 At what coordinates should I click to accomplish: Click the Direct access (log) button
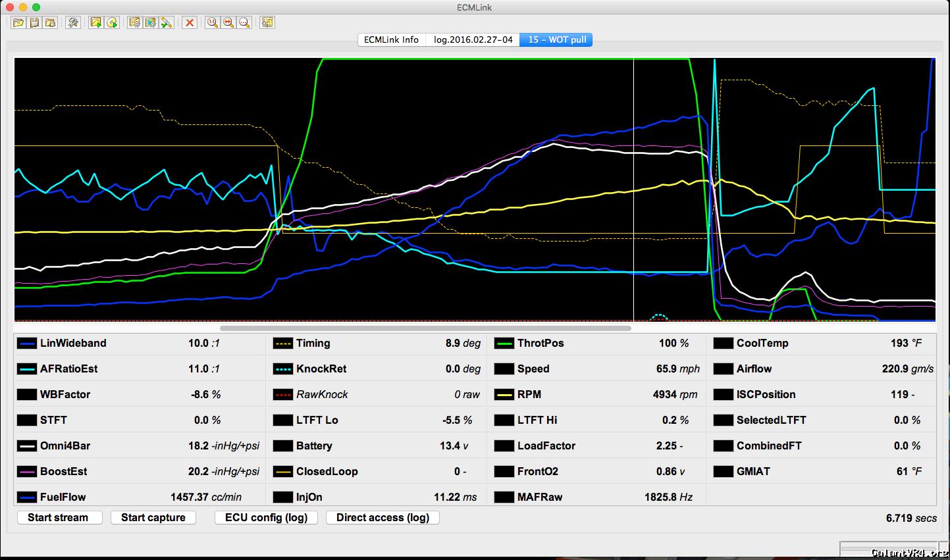383,517
